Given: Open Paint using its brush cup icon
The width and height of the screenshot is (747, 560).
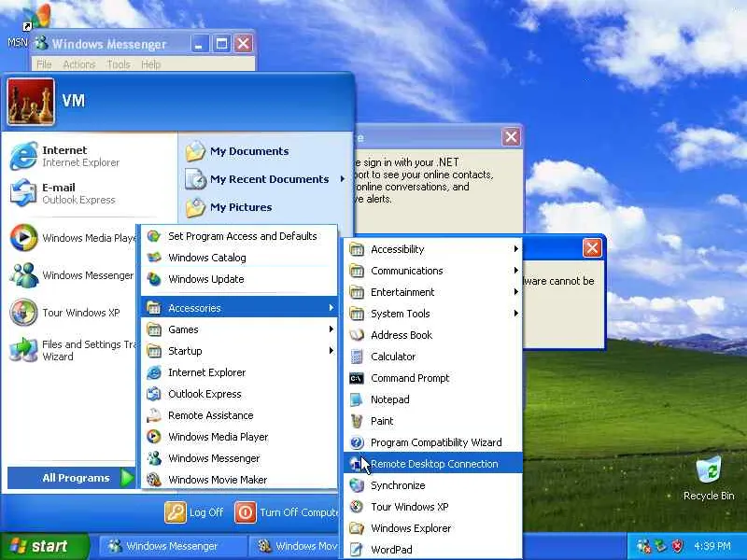Looking at the screenshot, I should 357,421.
